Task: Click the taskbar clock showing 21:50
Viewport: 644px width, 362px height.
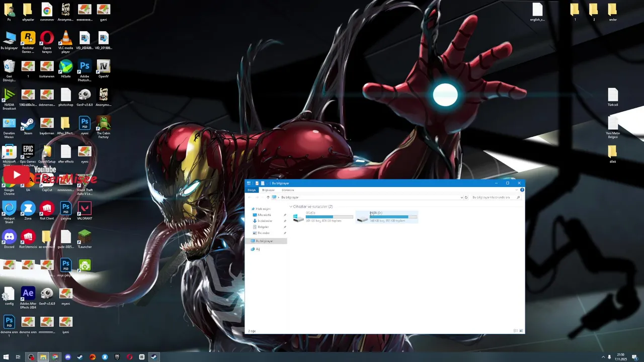Action: click(621, 357)
